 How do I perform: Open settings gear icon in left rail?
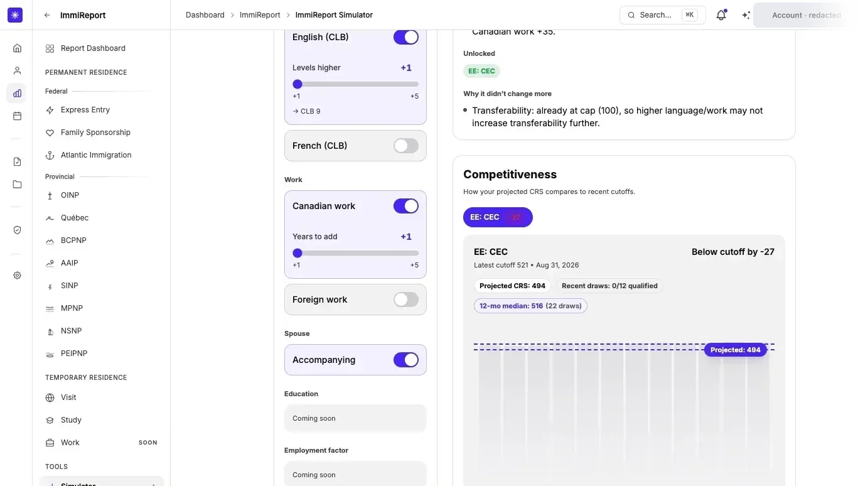[17, 276]
